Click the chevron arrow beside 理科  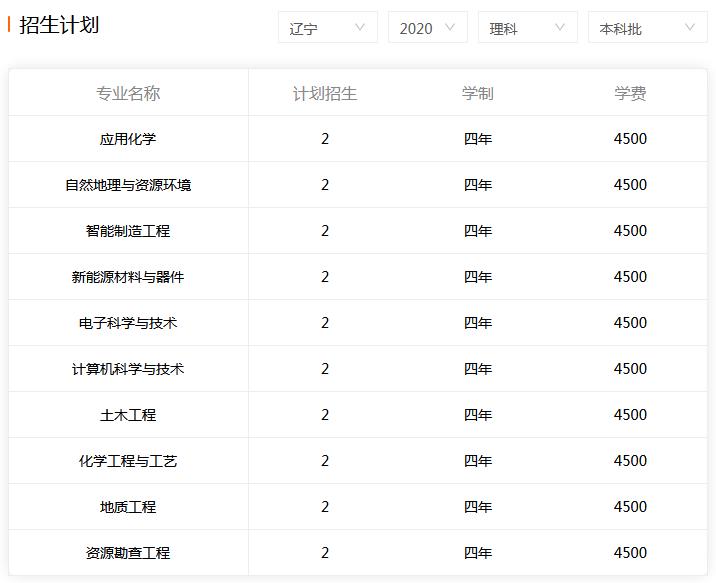coord(560,28)
